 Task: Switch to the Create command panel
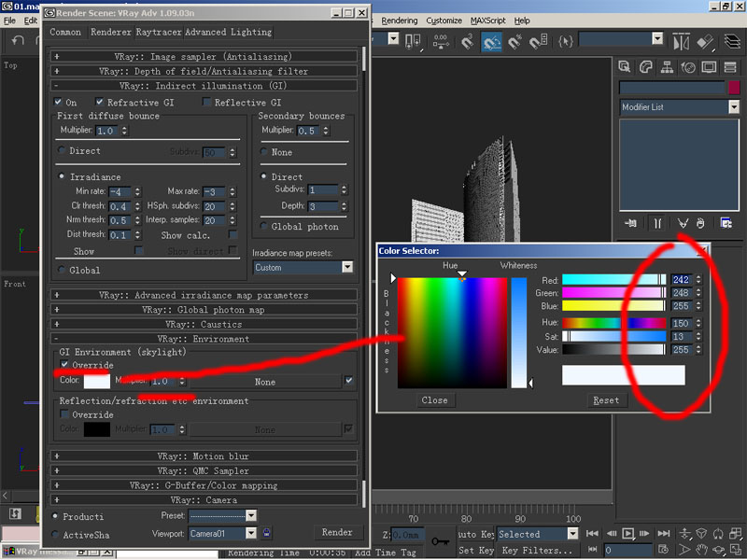pos(624,67)
